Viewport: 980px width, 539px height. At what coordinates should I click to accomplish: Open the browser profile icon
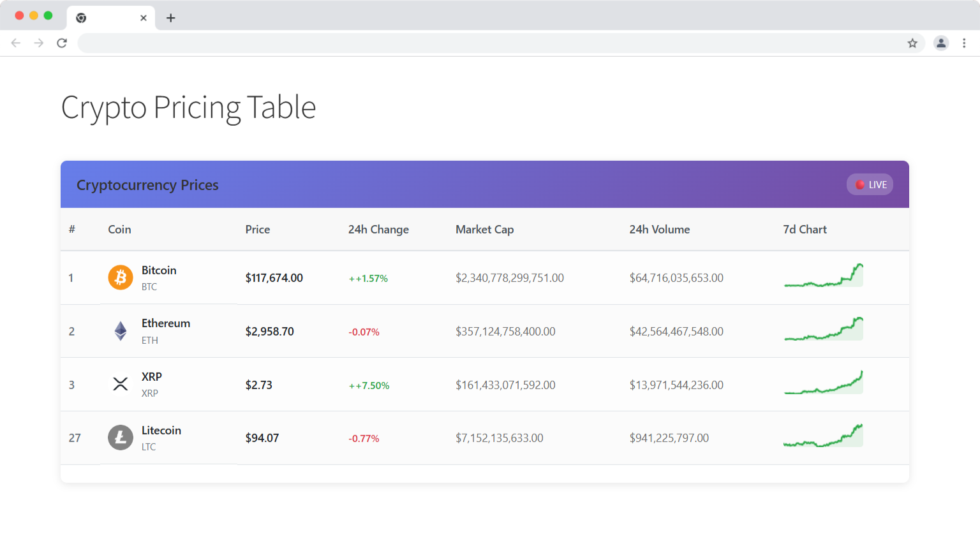click(941, 43)
